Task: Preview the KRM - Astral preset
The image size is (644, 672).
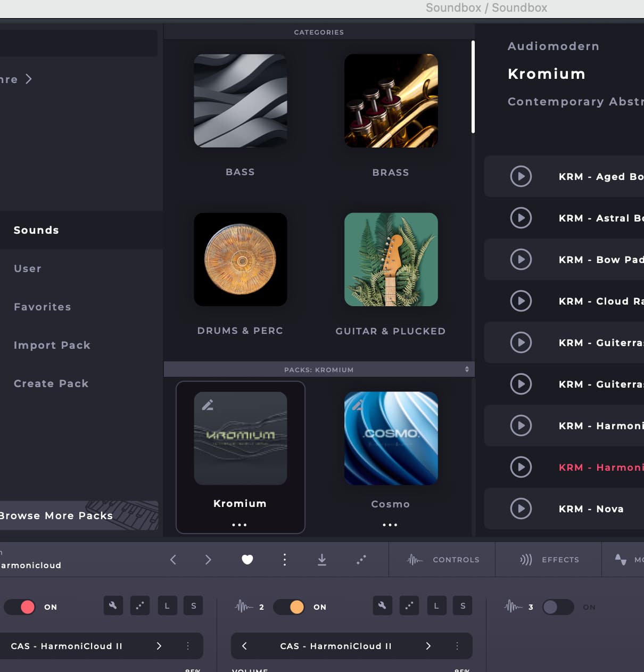Action: coord(521,218)
